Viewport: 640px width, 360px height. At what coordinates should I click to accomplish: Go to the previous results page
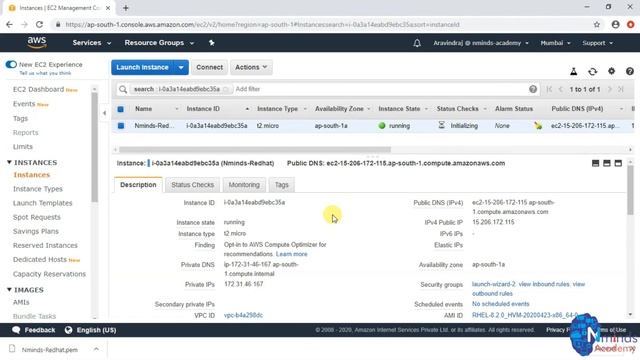[x=560, y=89]
